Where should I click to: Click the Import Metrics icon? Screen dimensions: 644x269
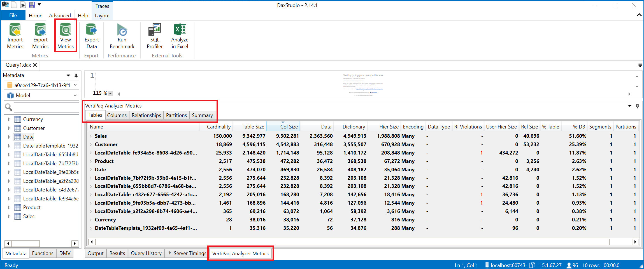(x=15, y=30)
